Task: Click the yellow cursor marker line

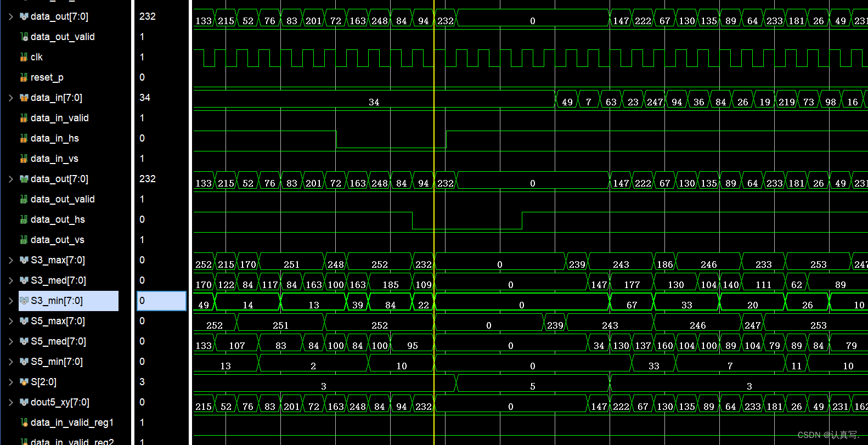Action: click(433, 222)
